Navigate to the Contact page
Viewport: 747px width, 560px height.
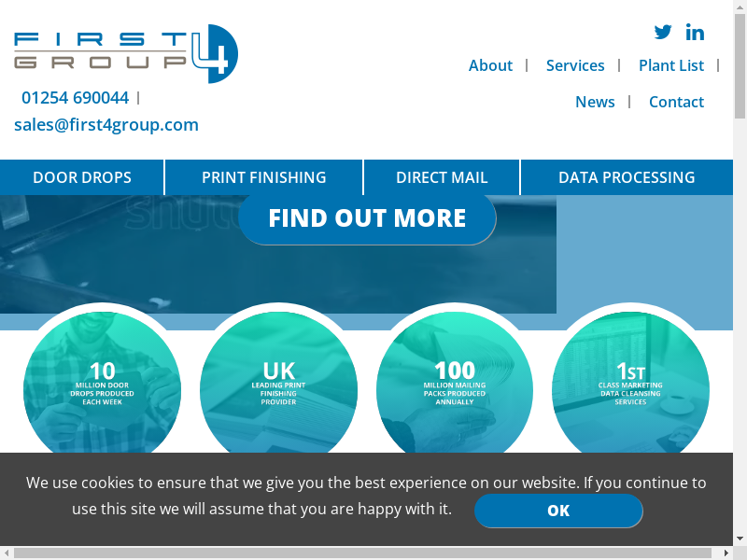click(676, 102)
